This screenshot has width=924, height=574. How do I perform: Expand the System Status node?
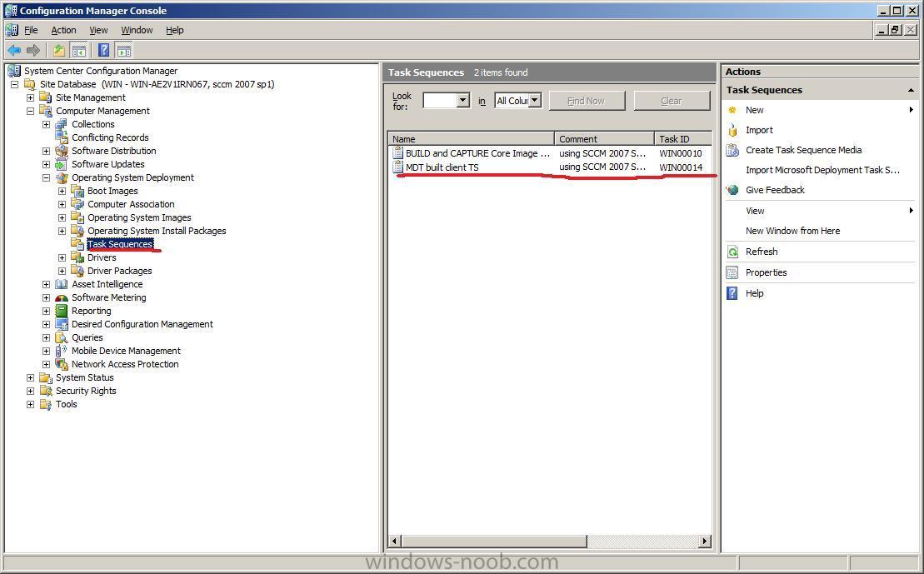click(x=31, y=377)
